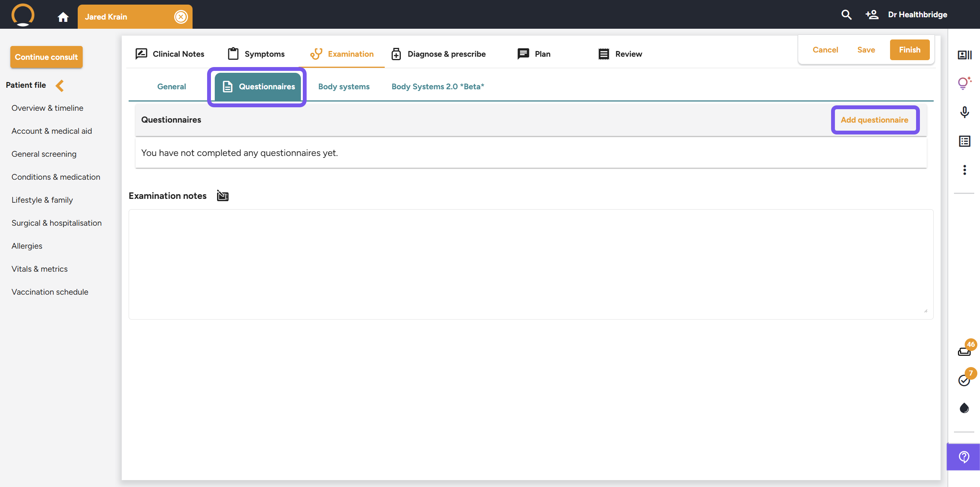Click inside the Examination notes text area
980x487 pixels.
[x=531, y=264]
